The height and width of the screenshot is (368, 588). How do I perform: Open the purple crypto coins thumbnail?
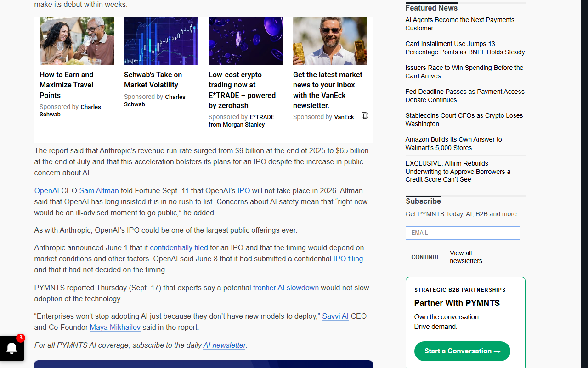coord(246,41)
